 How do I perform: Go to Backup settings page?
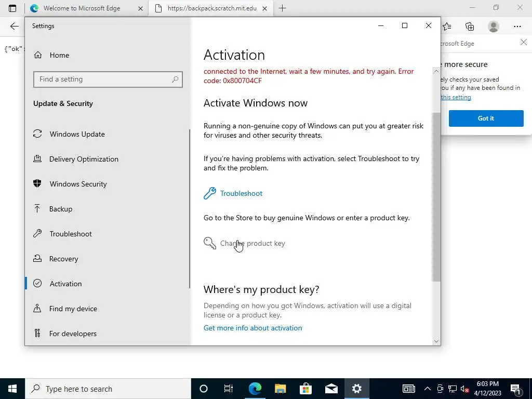61,209
